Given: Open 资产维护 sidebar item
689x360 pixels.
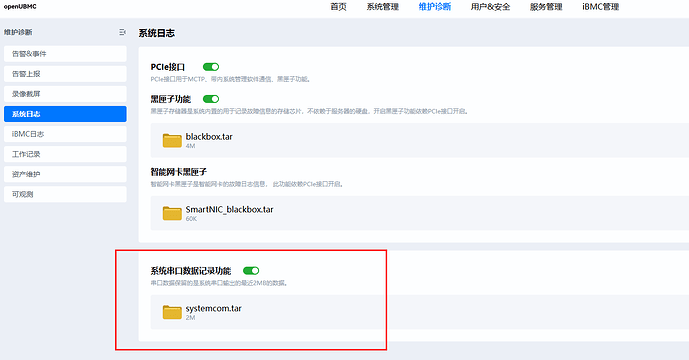Looking at the screenshot, I should [x=65, y=174].
